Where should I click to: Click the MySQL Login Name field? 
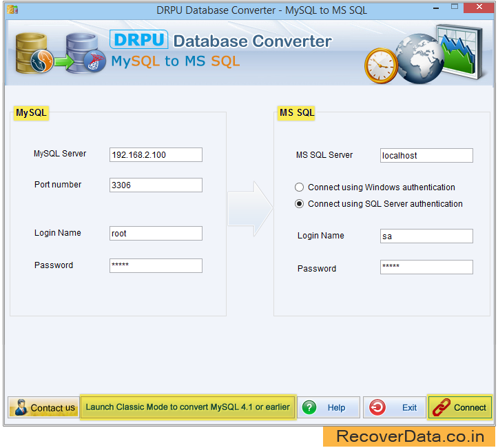pos(156,233)
